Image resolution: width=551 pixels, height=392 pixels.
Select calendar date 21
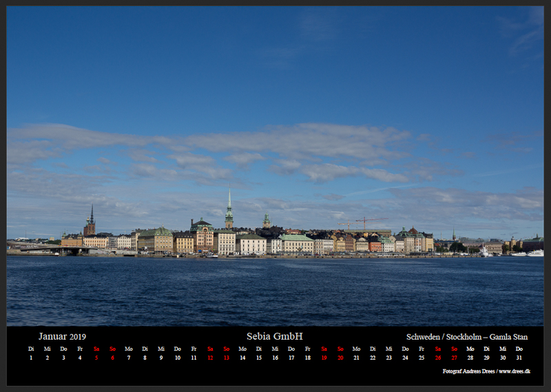(x=356, y=358)
